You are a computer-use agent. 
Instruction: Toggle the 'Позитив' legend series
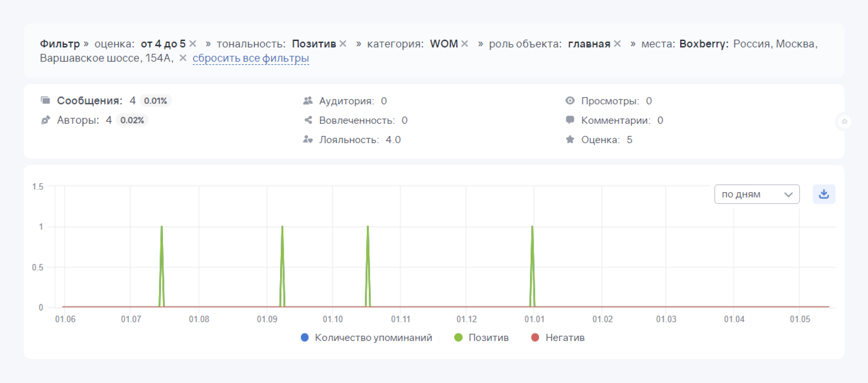point(481,338)
